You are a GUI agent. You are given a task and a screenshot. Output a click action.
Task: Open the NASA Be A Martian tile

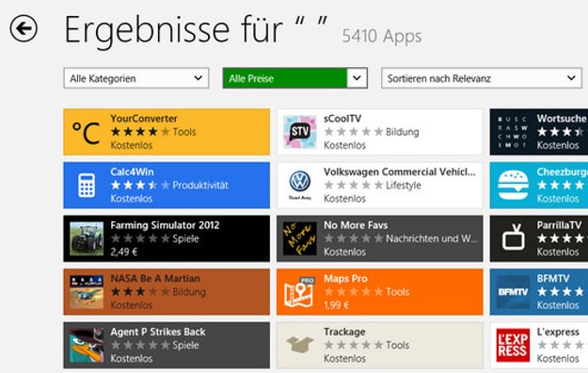(167, 292)
